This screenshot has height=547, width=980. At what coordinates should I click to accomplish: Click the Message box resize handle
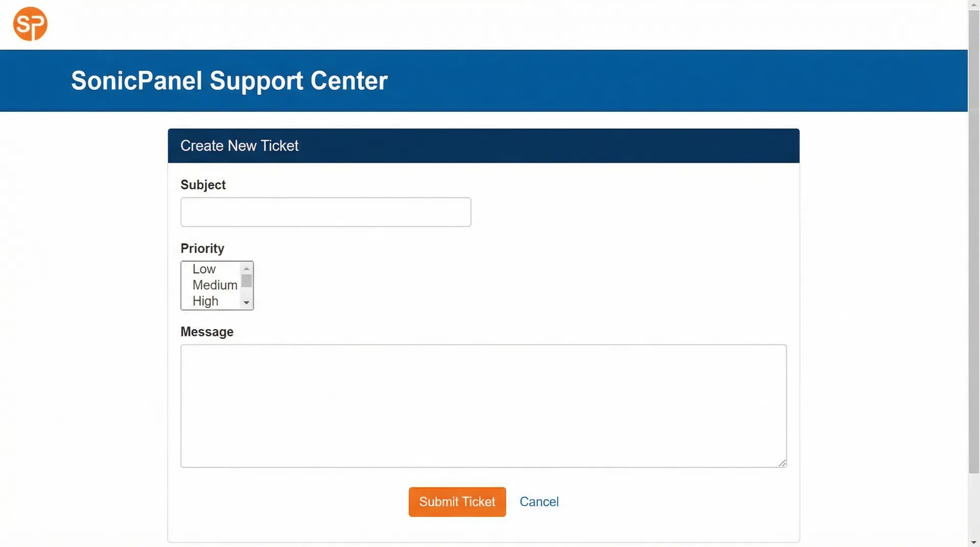(782, 463)
